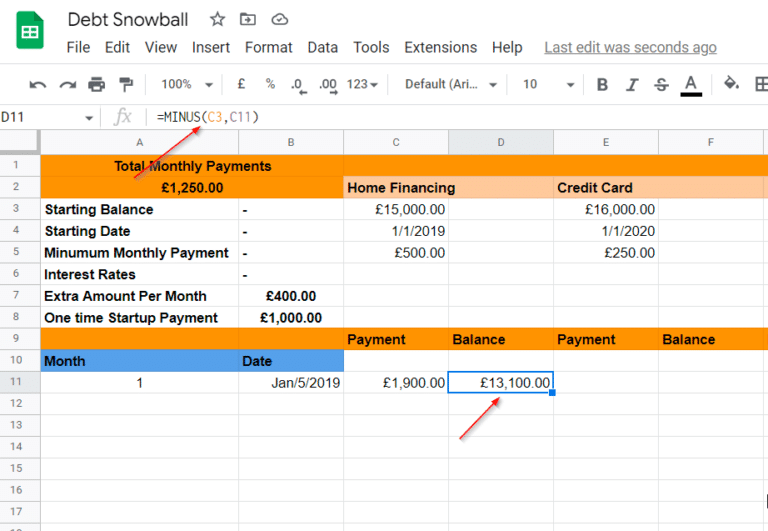768x531 pixels.
Task: Select the Total Monthly Payments cell
Action: (192, 166)
